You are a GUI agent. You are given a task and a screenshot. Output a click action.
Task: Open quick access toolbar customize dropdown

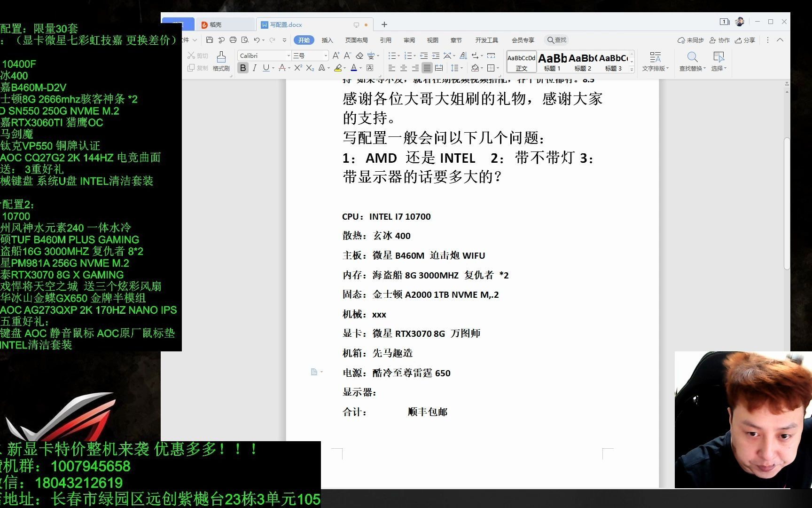coord(284,40)
